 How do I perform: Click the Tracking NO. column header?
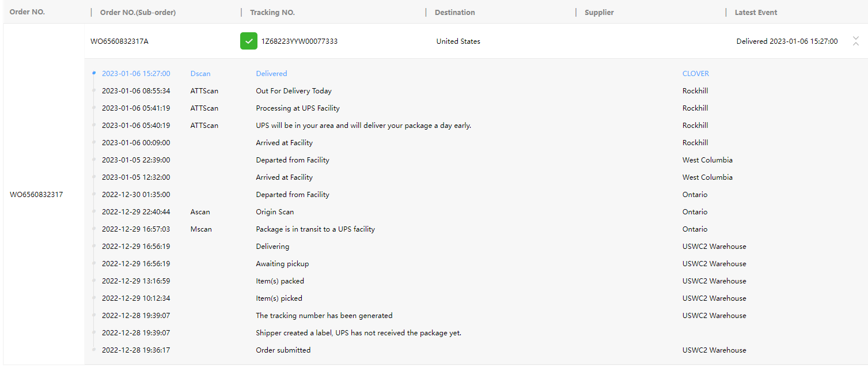tap(272, 13)
